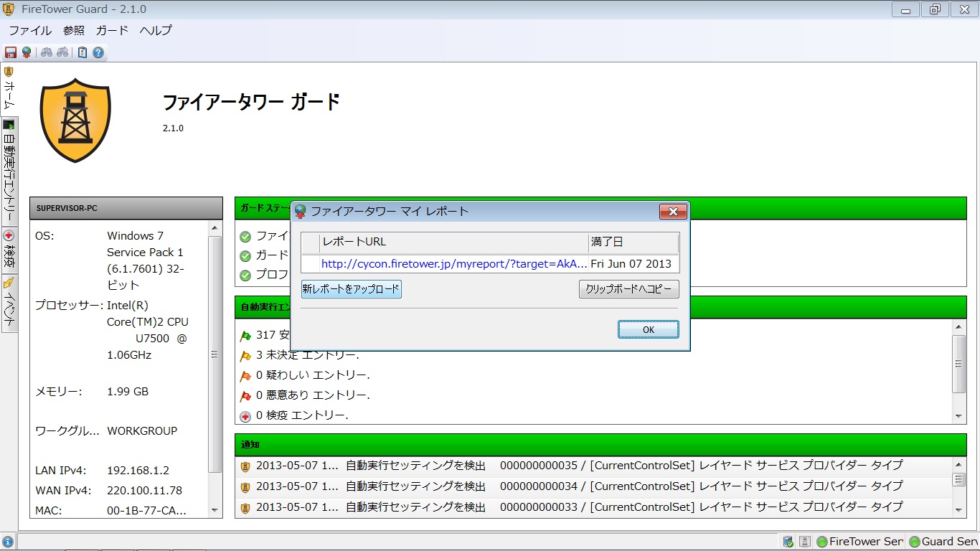This screenshot has height=551, width=980.
Task: Confirm the report dialog with OK
Action: (x=647, y=329)
